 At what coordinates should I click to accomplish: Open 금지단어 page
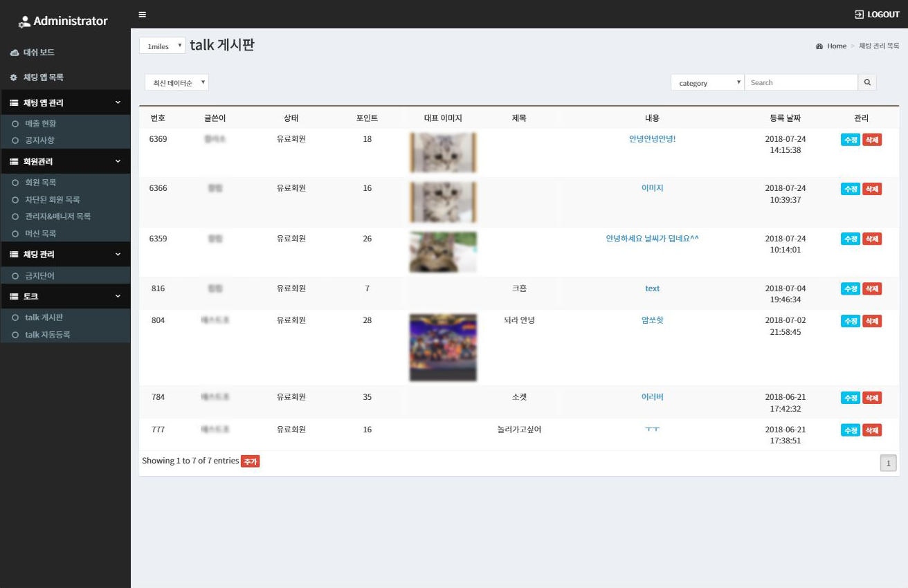click(x=39, y=275)
